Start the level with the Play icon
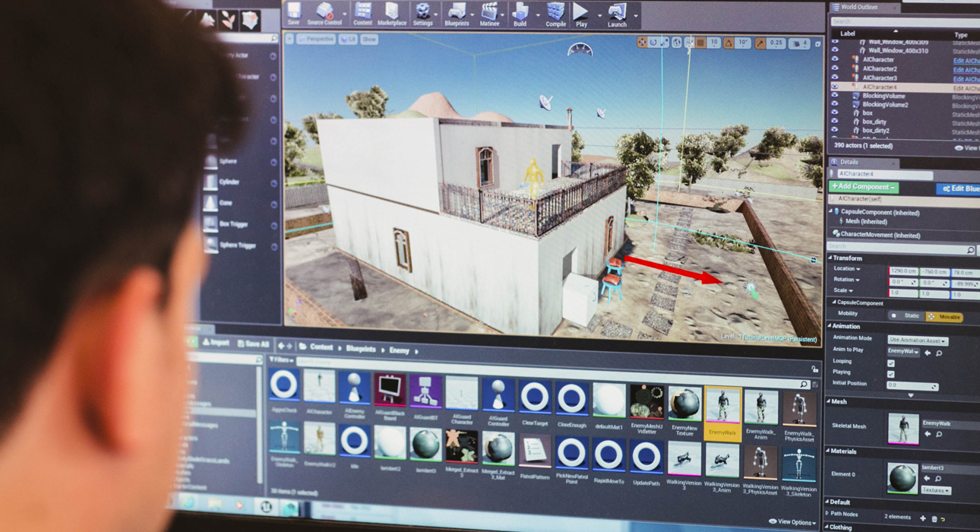The width and height of the screenshot is (980, 532). (x=580, y=14)
